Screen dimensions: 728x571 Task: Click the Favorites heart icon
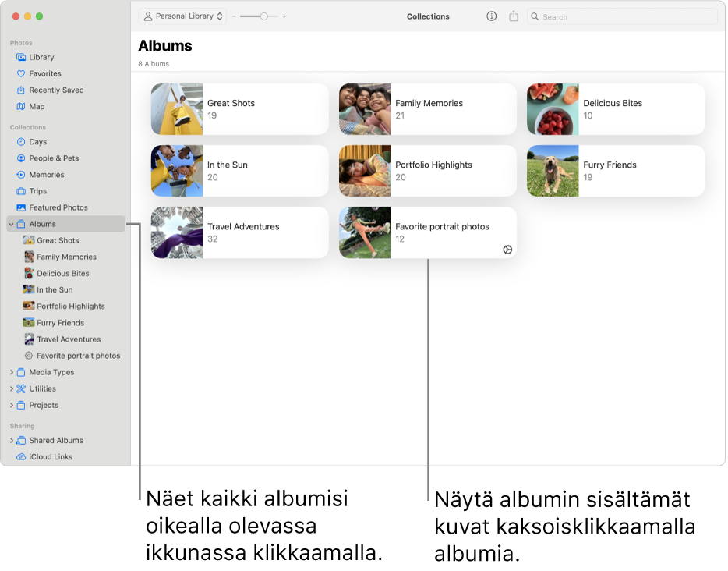[x=21, y=73]
